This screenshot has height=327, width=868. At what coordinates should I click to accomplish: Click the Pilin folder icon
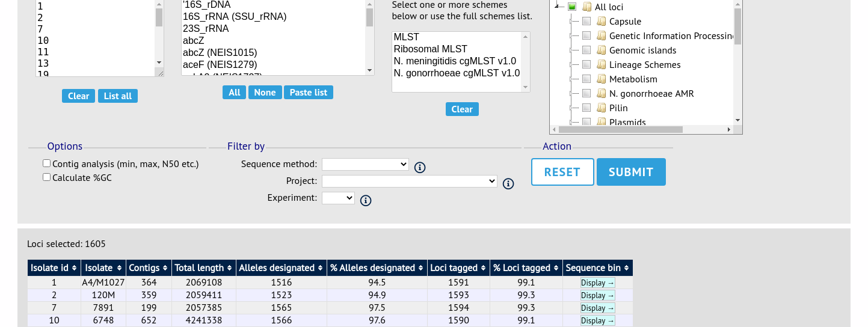pyautogui.click(x=602, y=108)
